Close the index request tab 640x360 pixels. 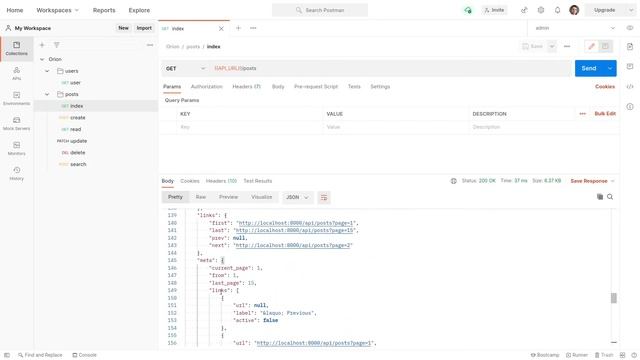pyautogui.click(x=221, y=29)
